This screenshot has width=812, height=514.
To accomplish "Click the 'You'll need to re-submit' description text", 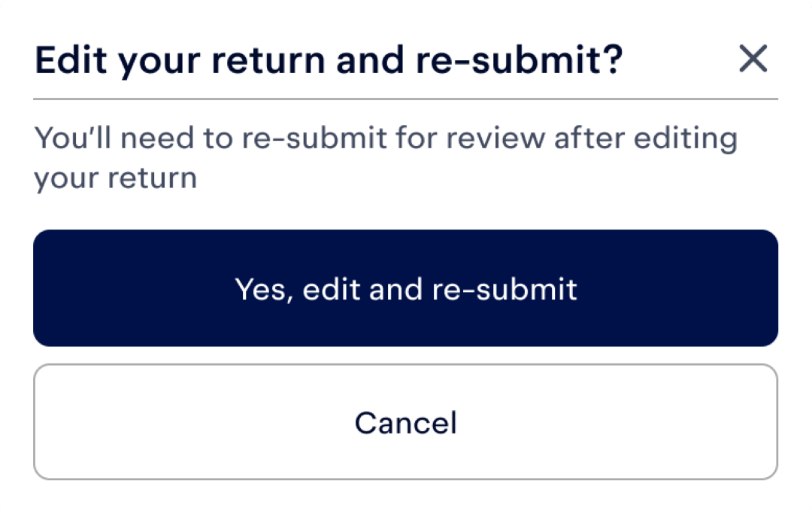I will coord(386,158).
